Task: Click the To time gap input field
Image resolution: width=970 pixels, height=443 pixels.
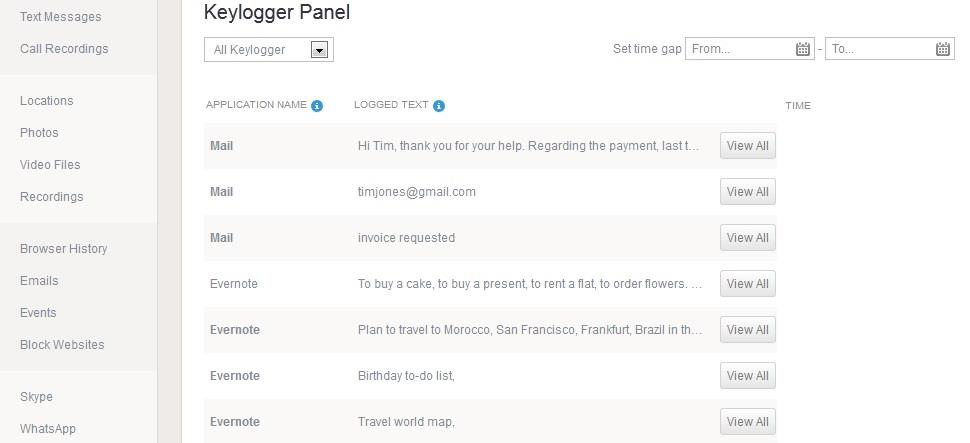Action: click(890, 49)
